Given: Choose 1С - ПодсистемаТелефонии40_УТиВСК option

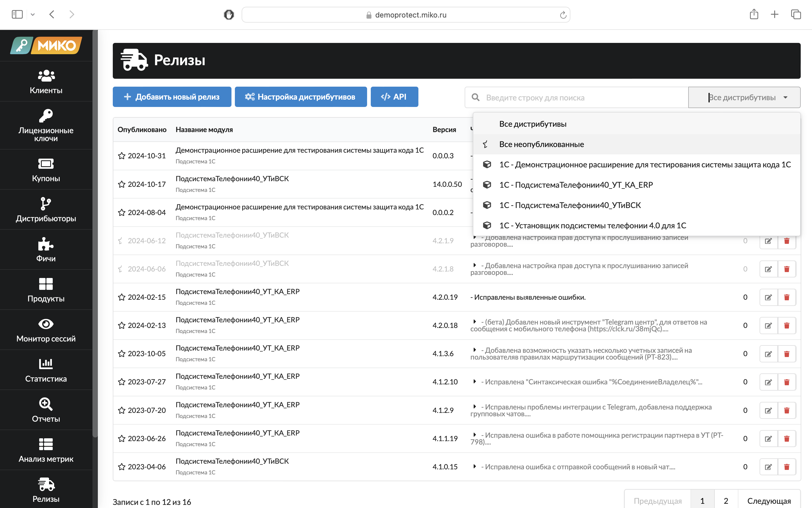Looking at the screenshot, I should click(637, 205).
